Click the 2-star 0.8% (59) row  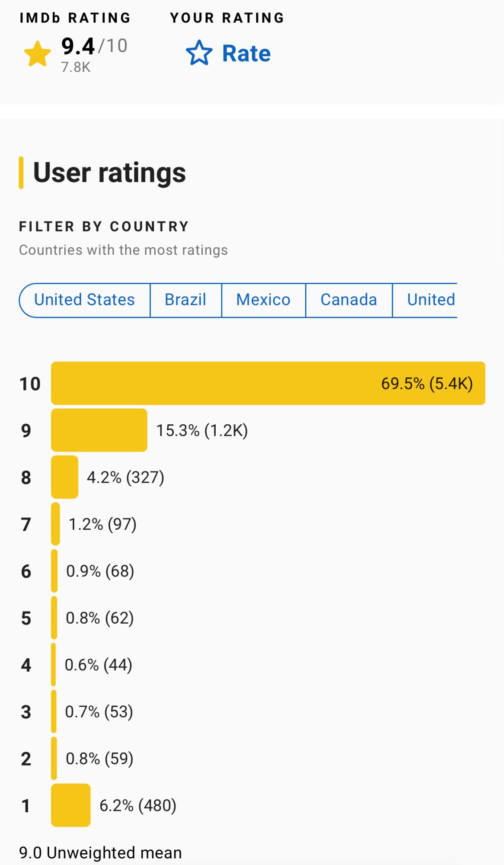[99, 759]
